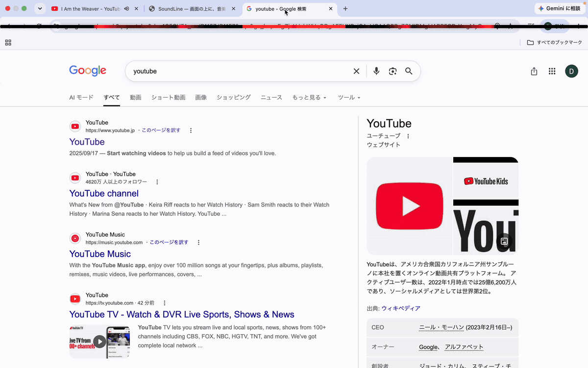Clear the search query with the X icon
Screen dimensions: 588x368
356,71
